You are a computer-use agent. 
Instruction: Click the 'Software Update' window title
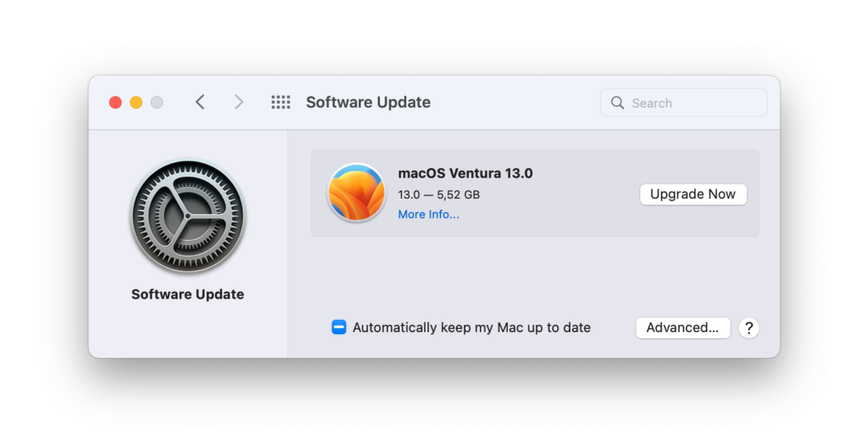click(x=369, y=102)
